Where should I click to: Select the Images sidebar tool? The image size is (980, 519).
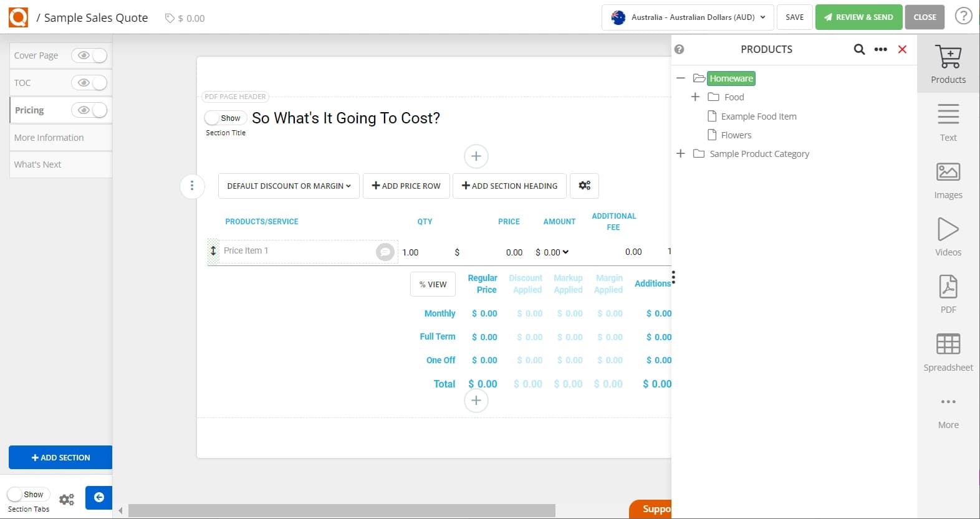[x=948, y=180]
